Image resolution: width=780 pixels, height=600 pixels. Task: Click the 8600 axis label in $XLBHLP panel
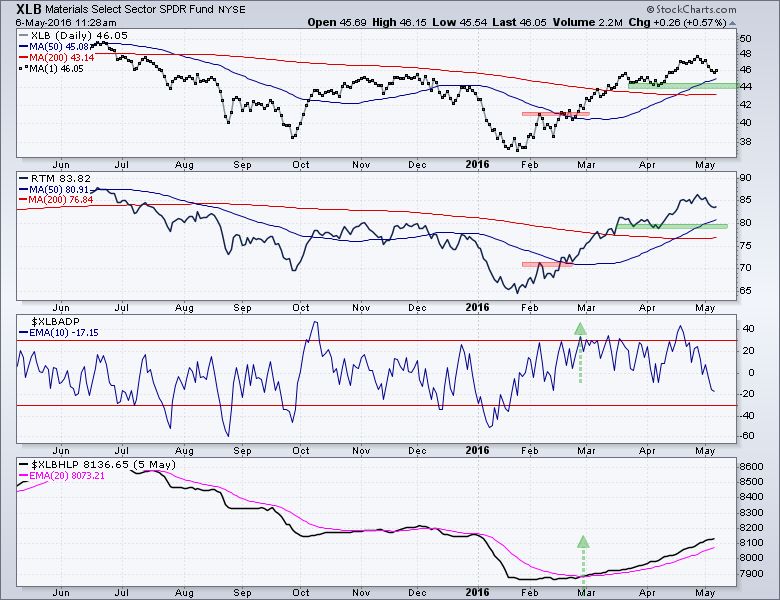point(751,467)
